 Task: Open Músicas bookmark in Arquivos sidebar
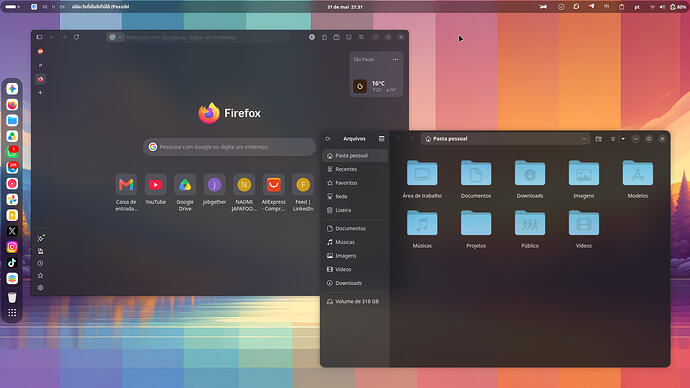pos(355,242)
